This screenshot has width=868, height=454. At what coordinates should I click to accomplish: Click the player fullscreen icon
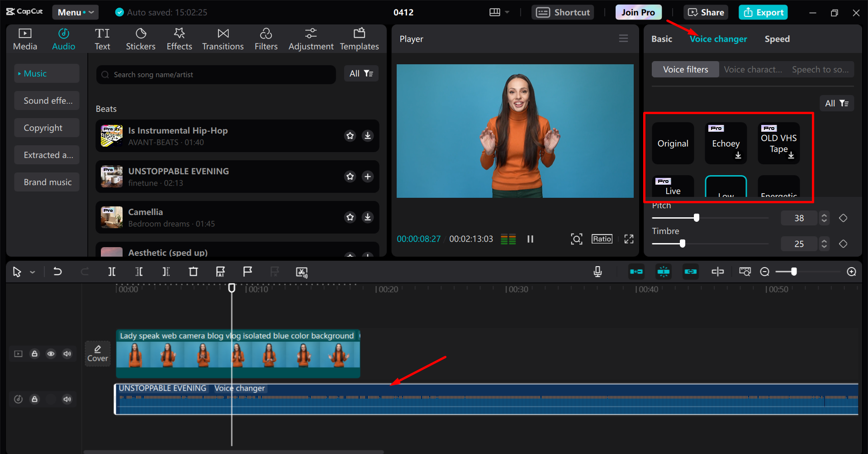click(629, 239)
